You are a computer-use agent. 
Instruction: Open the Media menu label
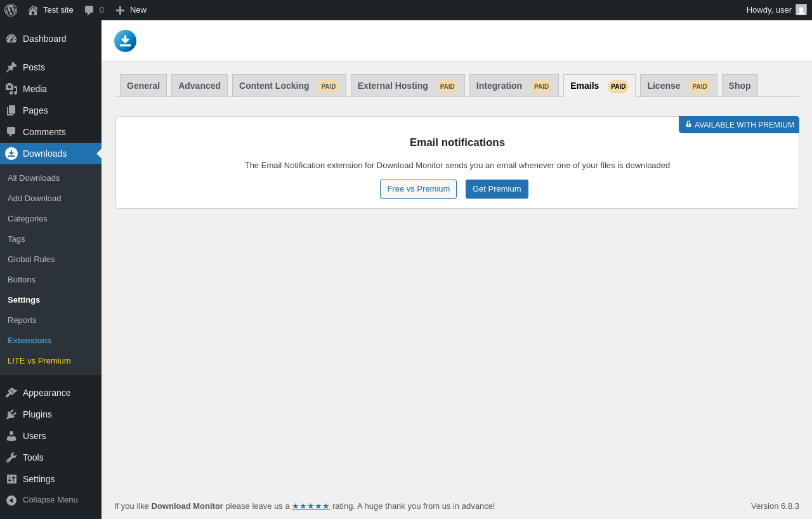tap(35, 89)
